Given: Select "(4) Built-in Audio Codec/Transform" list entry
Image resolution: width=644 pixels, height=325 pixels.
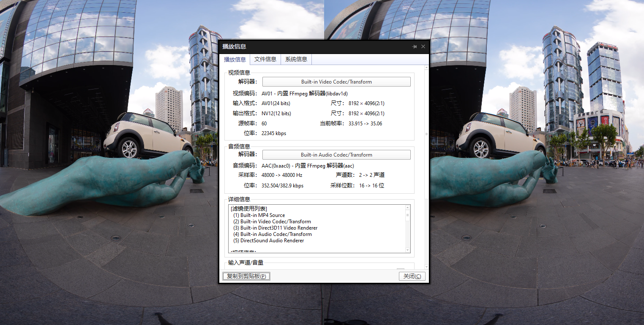Looking at the screenshot, I should click(273, 234).
